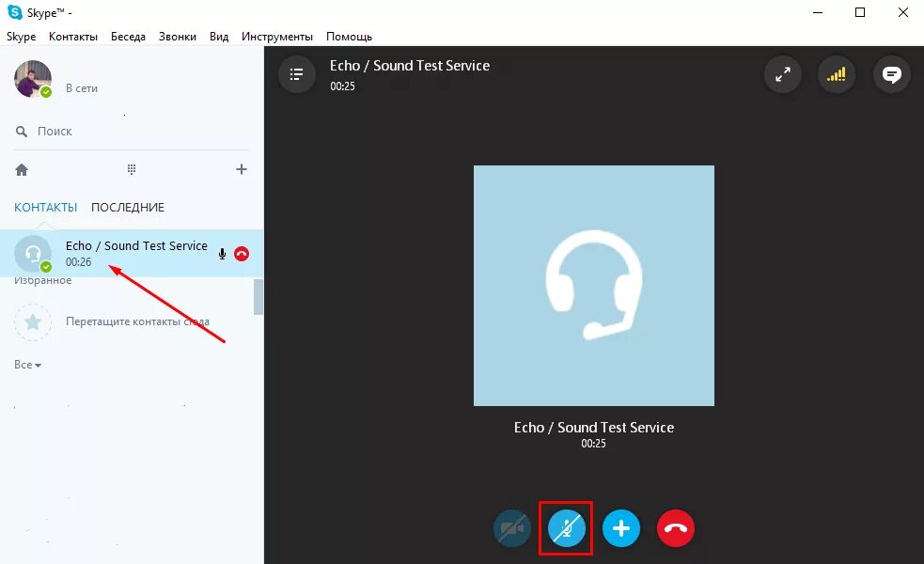This screenshot has width=924, height=564.
Task: Click the favorites star placeholder icon
Action: pyautogui.click(x=33, y=321)
